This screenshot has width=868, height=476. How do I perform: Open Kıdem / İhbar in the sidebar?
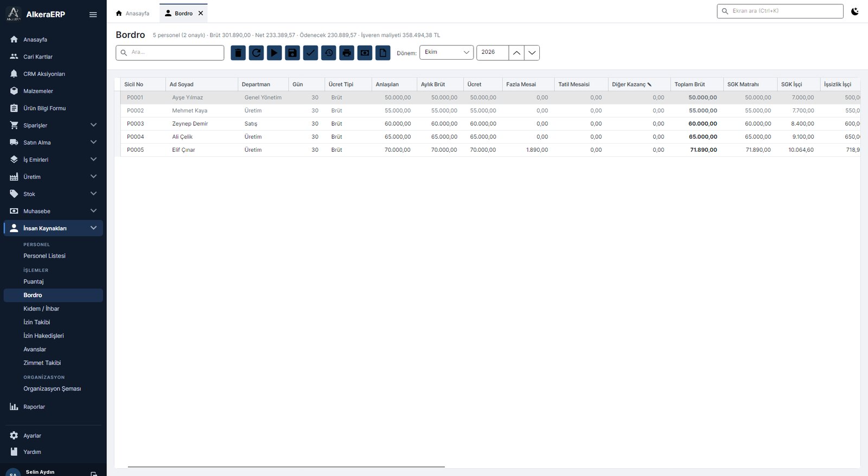(x=53, y=308)
